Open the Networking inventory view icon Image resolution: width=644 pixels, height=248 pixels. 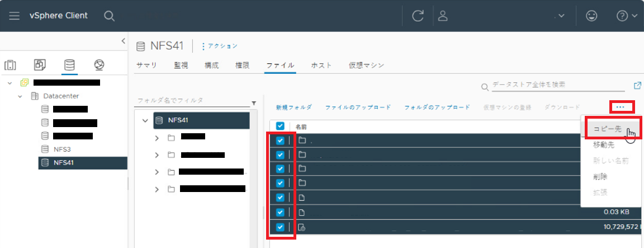[x=99, y=65]
